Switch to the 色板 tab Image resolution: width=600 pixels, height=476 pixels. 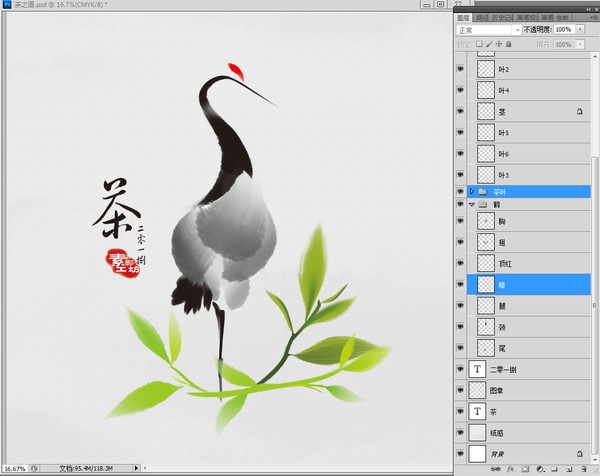pyautogui.click(x=563, y=18)
